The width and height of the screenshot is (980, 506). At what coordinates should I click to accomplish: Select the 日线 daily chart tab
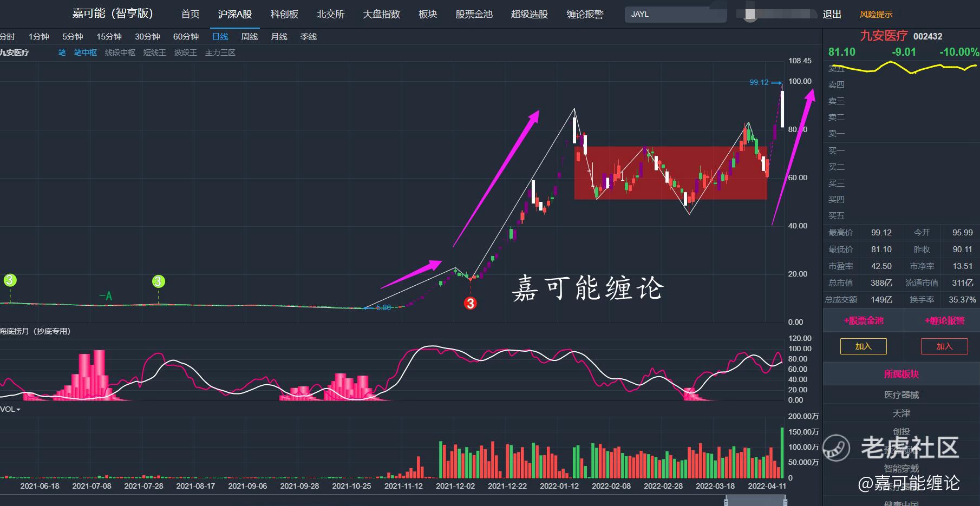220,37
